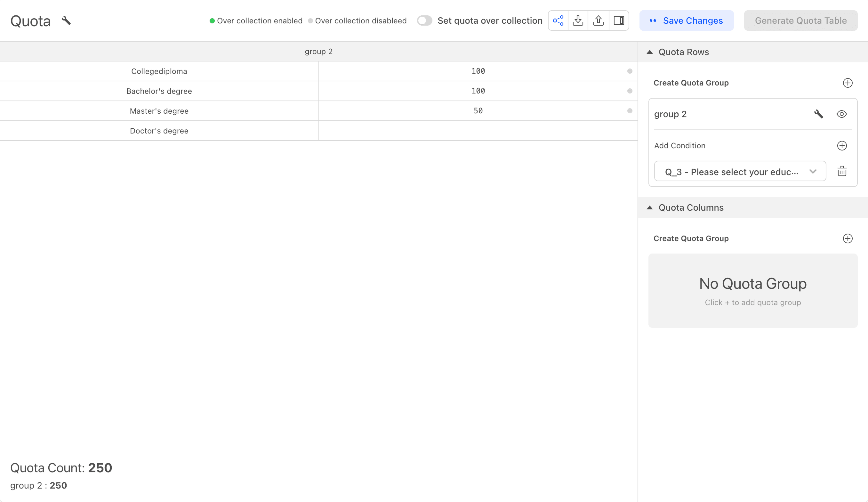
Task: Open the Q_3 question dropdown
Action: coord(740,171)
